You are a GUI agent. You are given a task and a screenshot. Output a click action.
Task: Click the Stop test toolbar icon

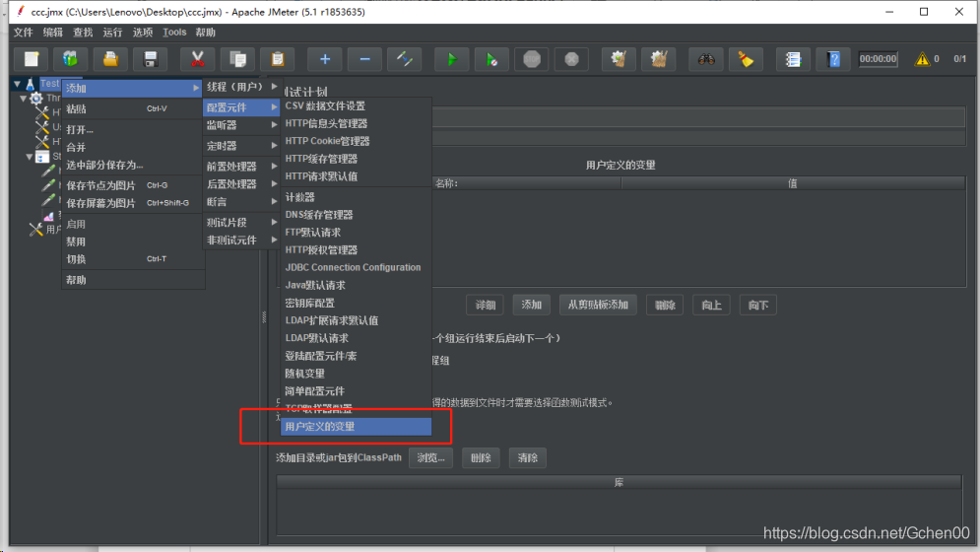532,59
